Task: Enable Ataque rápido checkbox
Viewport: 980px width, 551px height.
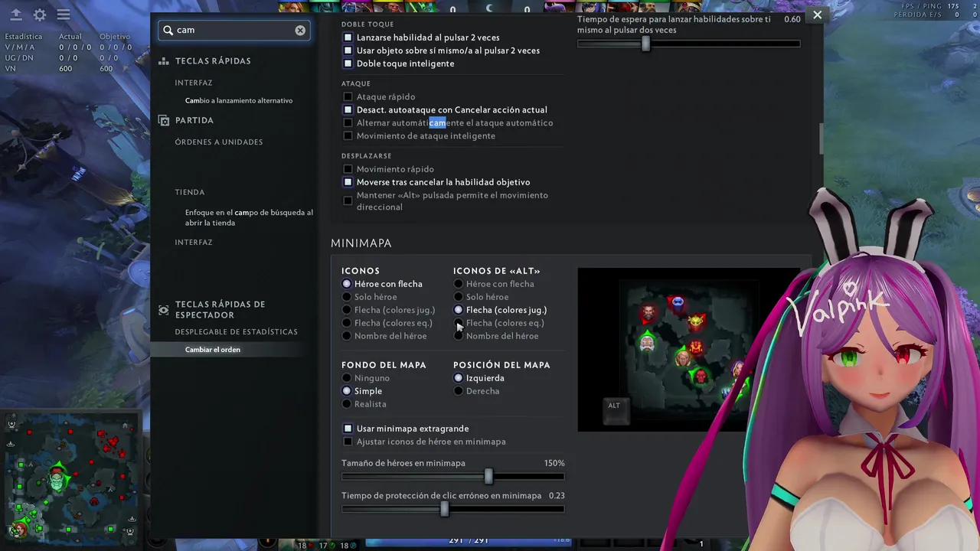Action: point(348,96)
